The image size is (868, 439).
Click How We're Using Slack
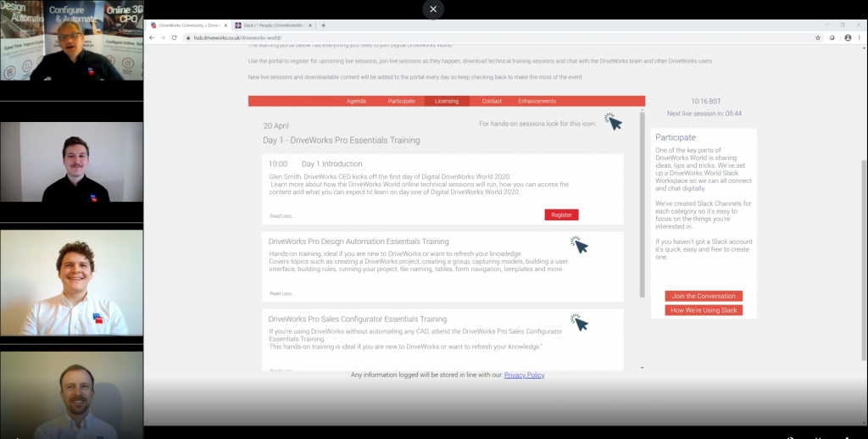pyautogui.click(x=704, y=310)
